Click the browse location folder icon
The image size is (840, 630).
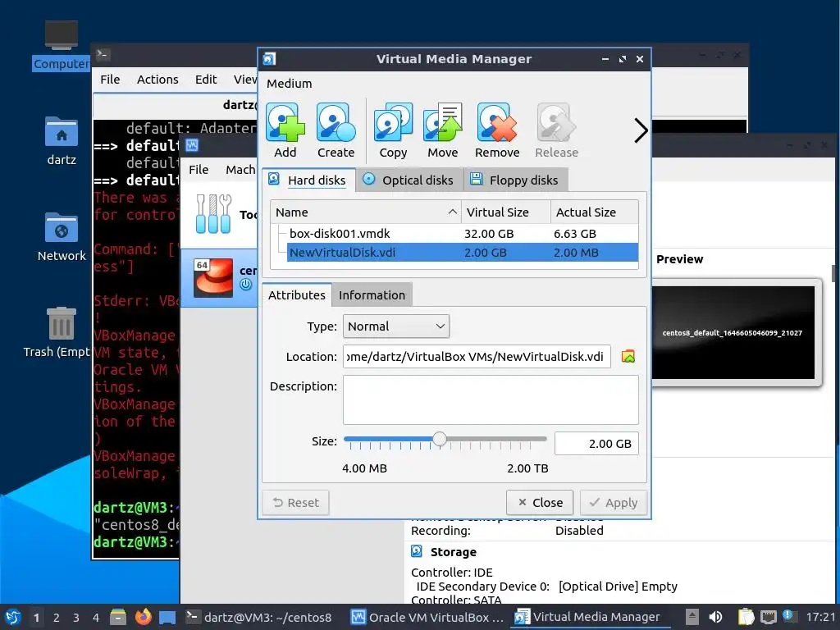click(628, 357)
